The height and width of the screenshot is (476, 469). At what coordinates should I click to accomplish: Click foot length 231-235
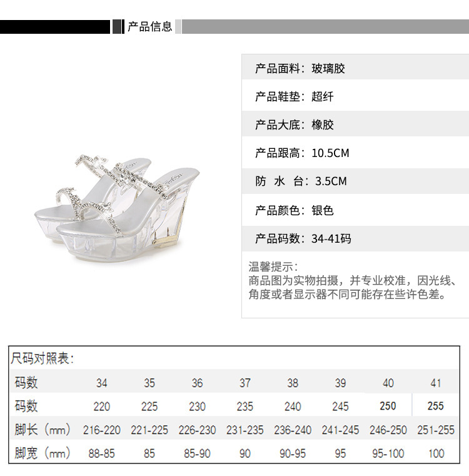pos(245,430)
